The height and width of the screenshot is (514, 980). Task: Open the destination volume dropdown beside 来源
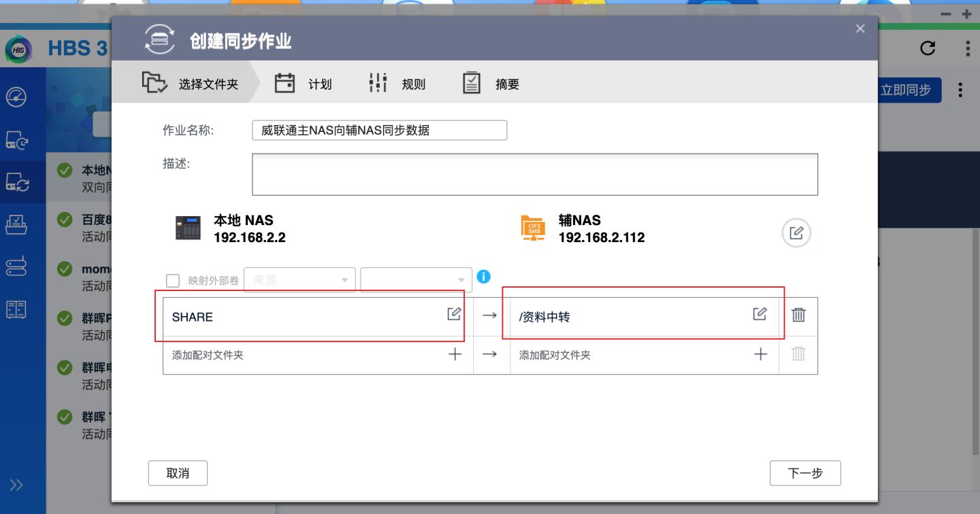click(416, 279)
